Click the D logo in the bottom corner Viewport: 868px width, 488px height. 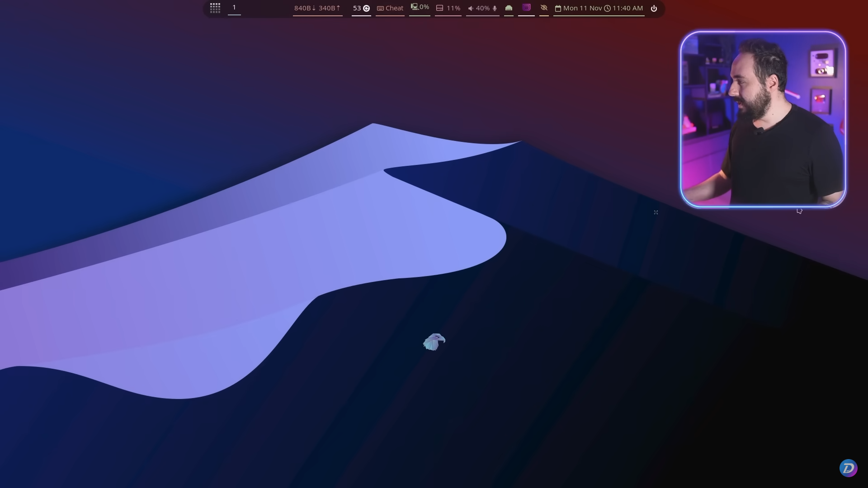[849, 468]
